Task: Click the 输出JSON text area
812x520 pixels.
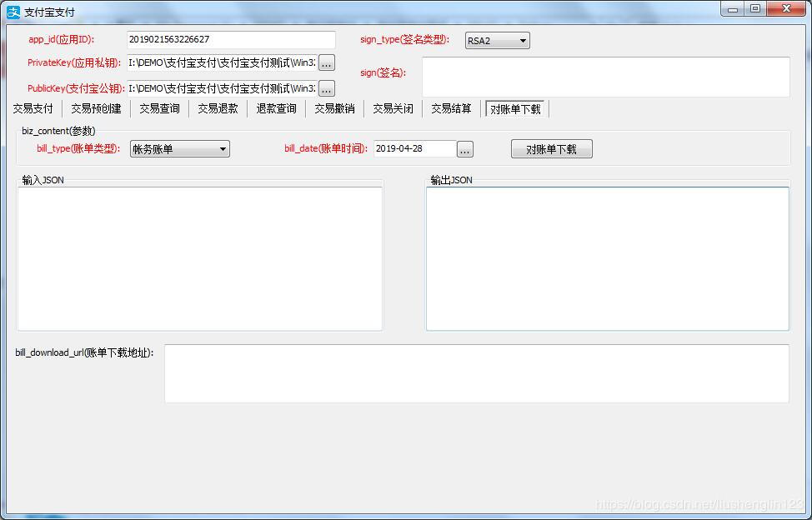Action: tap(608, 258)
